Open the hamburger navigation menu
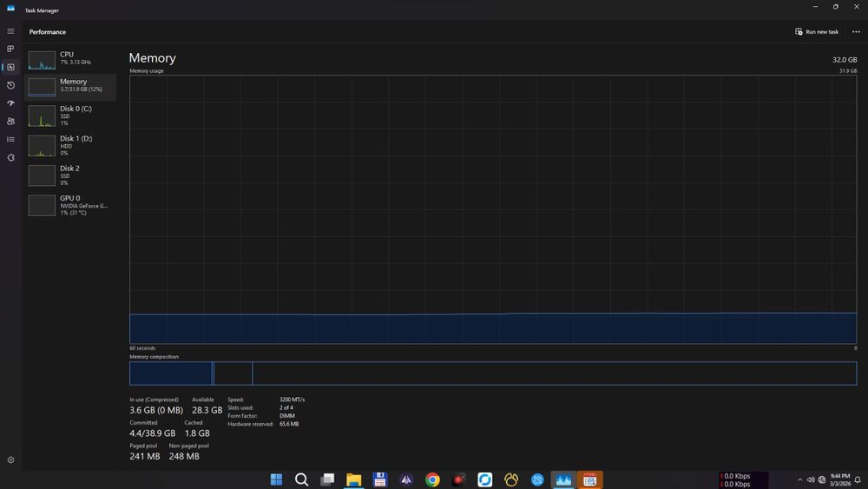This screenshot has height=489, width=868. (x=10, y=31)
